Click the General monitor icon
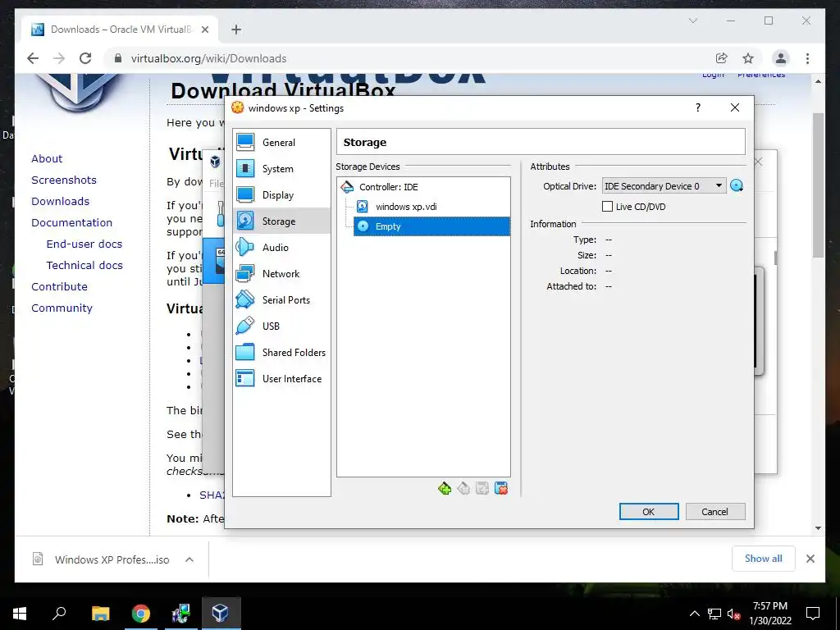The image size is (840, 630). (x=245, y=142)
